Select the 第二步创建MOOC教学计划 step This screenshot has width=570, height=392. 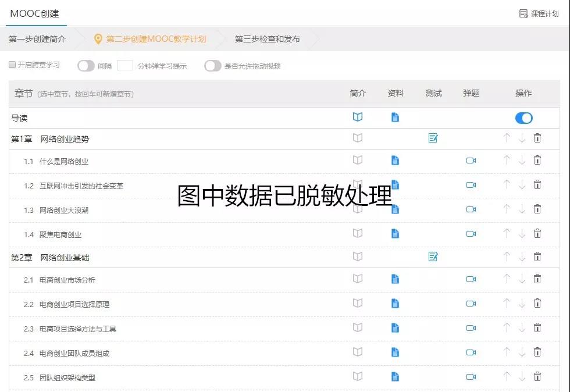(x=155, y=39)
